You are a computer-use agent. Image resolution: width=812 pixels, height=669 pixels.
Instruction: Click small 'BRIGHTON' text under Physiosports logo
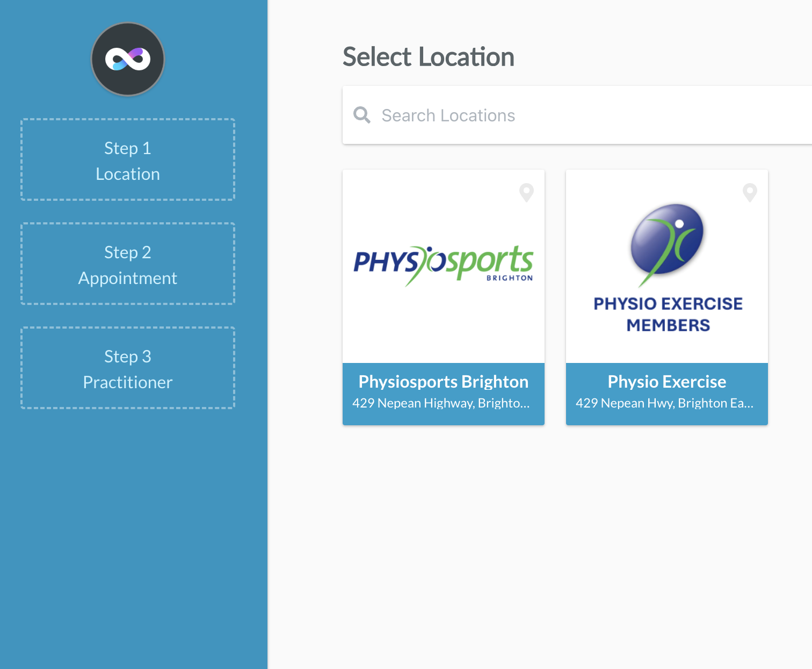509,278
